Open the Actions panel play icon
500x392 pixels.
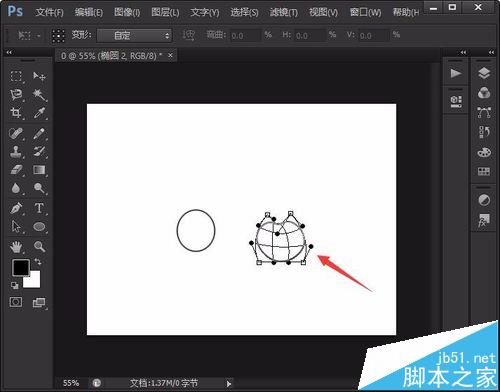point(456,73)
